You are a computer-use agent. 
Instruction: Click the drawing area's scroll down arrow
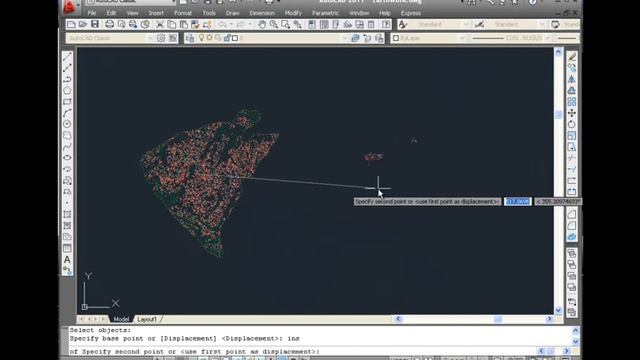pyautogui.click(x=558, y=311)
